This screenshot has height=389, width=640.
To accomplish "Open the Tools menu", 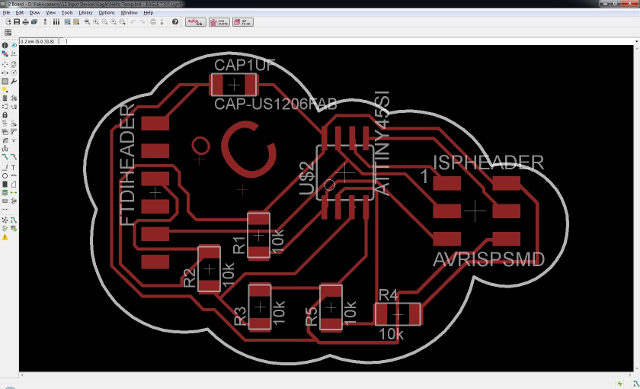I will 67,13.
